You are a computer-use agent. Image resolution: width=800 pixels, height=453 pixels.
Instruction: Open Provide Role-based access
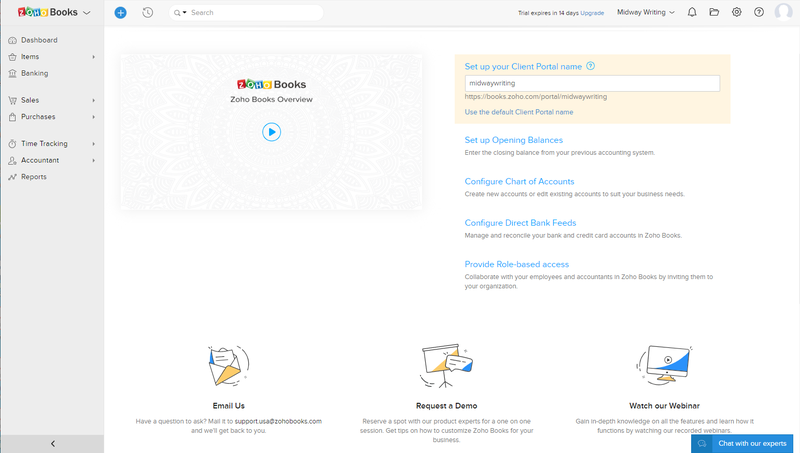pos(517,264)
